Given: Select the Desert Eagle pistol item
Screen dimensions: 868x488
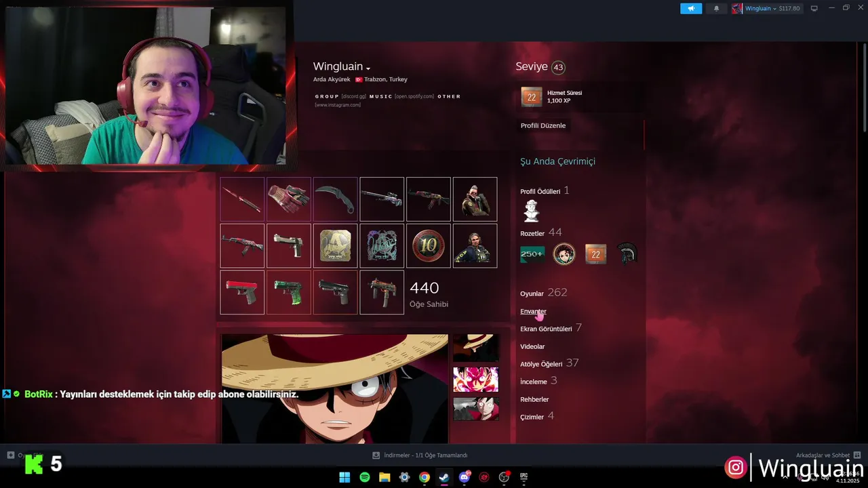Looking at the screenshot, I should point(289,245).
